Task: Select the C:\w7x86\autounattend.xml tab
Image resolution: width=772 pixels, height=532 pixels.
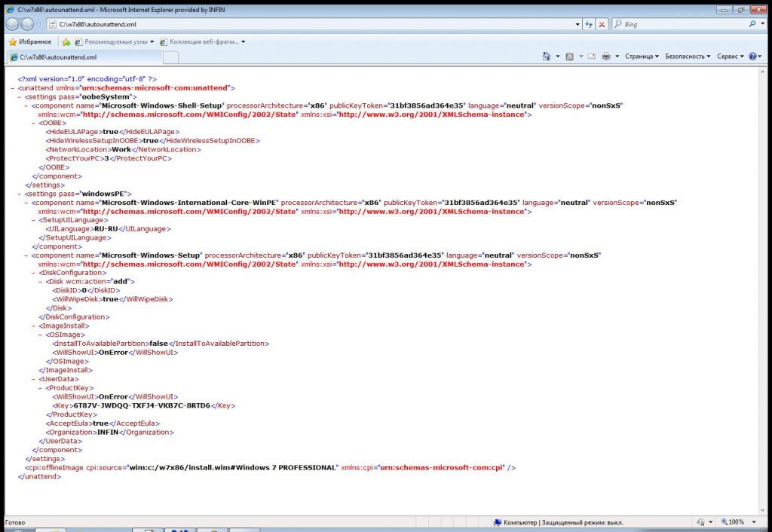Action: coord(84,57)
